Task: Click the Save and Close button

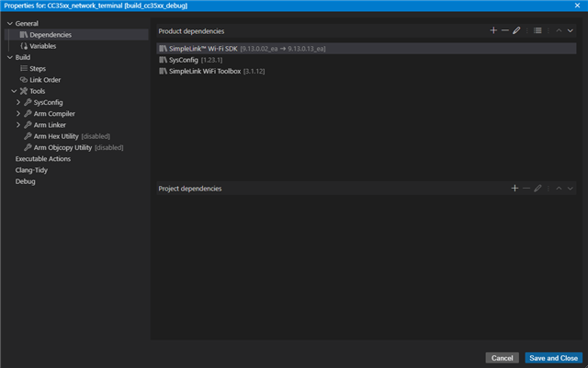Action: point(553,358)
